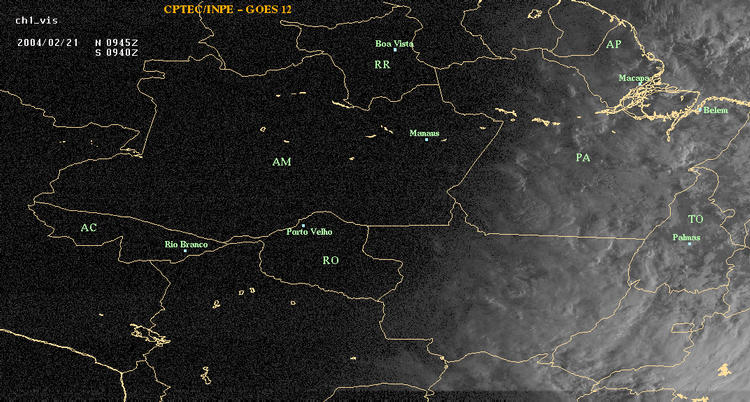The width and height of the screenshot is (750, 402).
Task: Click the ch1_vis channel label
Action: point(36,21)
